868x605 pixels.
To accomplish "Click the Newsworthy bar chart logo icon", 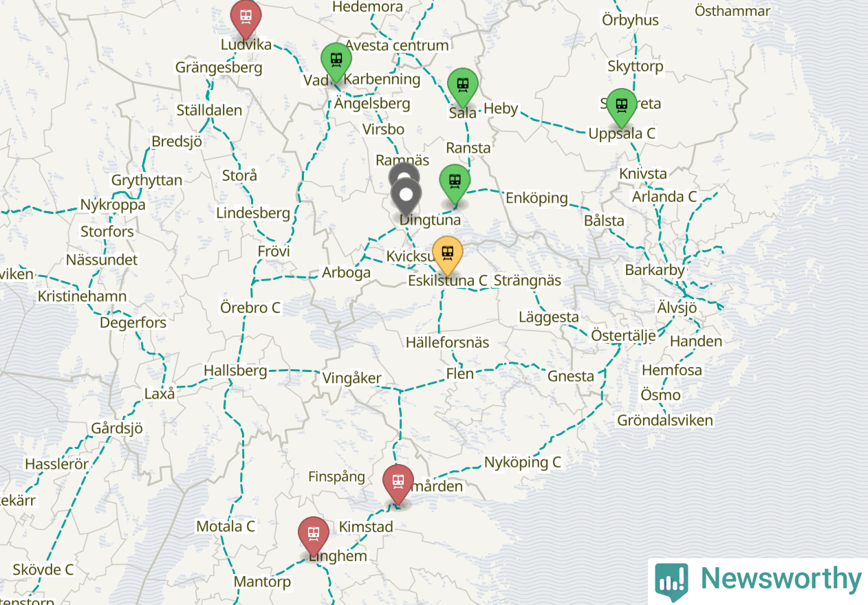I will click(x=671, y=582).
